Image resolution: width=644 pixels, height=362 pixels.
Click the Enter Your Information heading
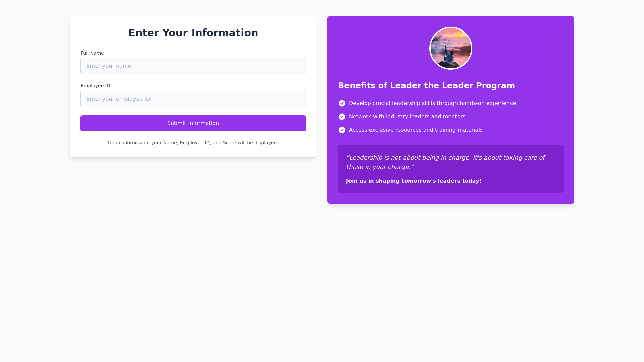tap(193, 33)
